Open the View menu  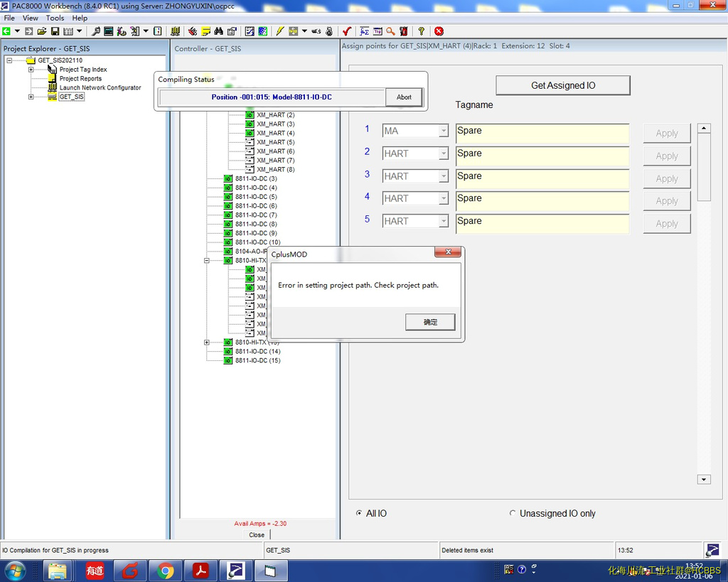30,18
